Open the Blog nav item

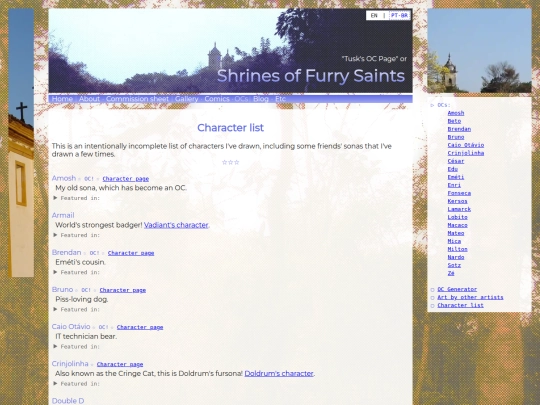pyautogui.click(x=261, y=99)
